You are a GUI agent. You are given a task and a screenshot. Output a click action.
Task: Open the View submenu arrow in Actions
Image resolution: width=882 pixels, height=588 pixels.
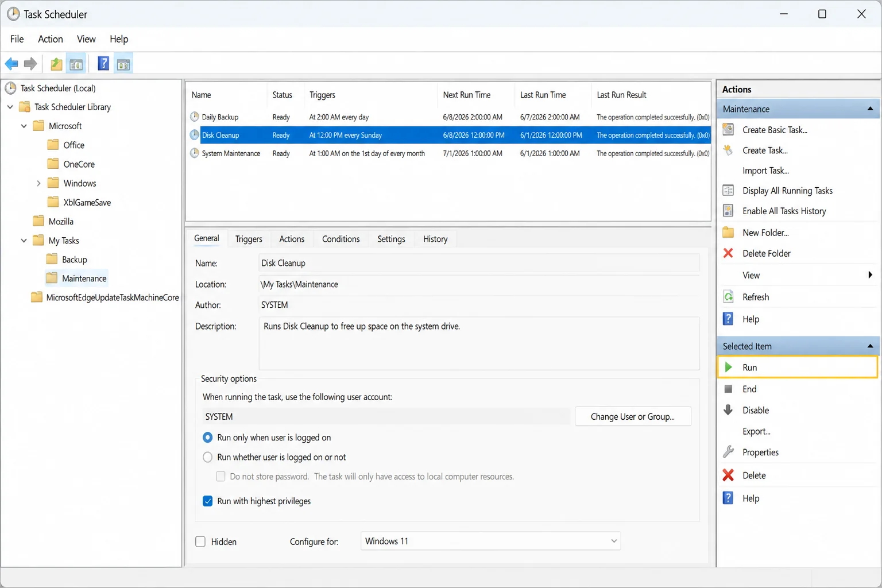870,275
